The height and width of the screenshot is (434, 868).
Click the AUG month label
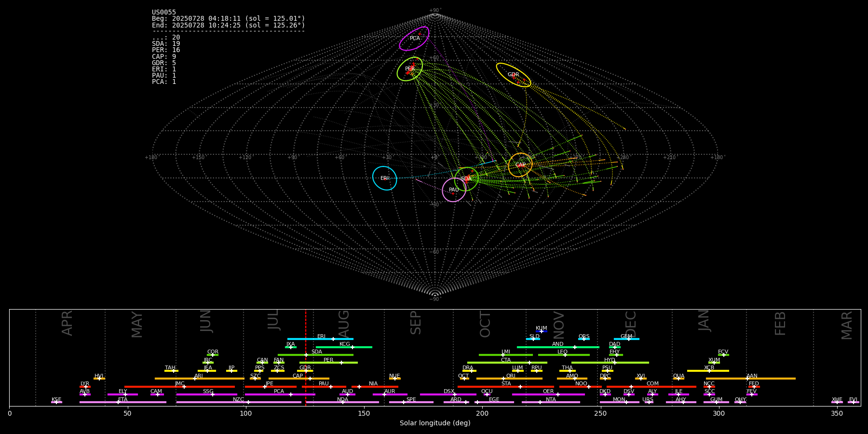[343, 325]
